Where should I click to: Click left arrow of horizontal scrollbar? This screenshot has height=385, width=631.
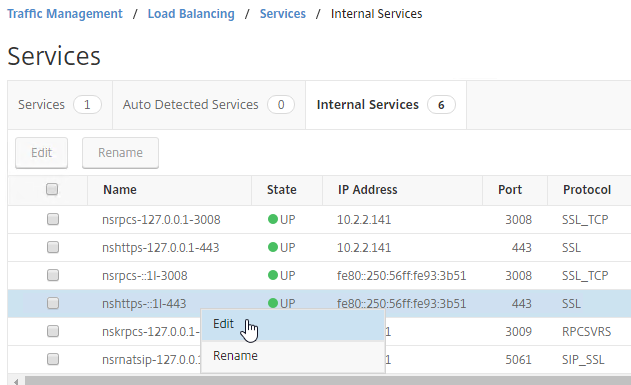(x=16, y=381)
